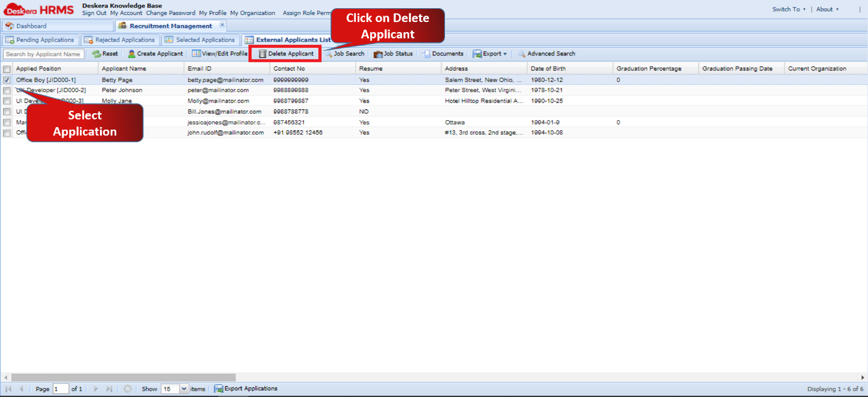868x397 pixels.
Task: Check the select-all checkbox in grid header
Action: 6,69
